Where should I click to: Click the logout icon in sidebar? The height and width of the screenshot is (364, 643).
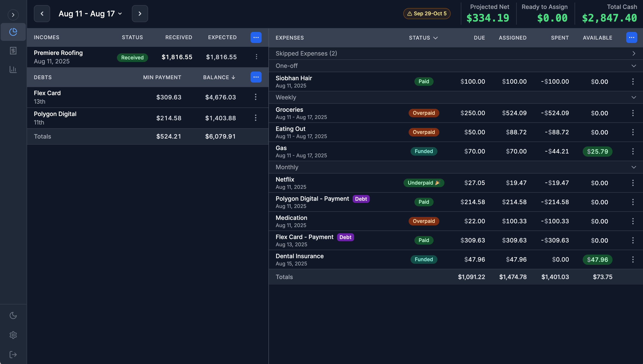13,354
